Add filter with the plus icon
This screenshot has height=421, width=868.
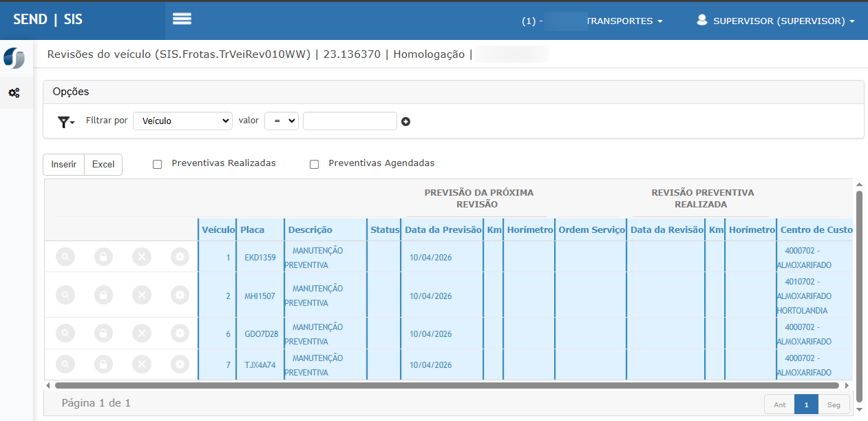point(405,122)
